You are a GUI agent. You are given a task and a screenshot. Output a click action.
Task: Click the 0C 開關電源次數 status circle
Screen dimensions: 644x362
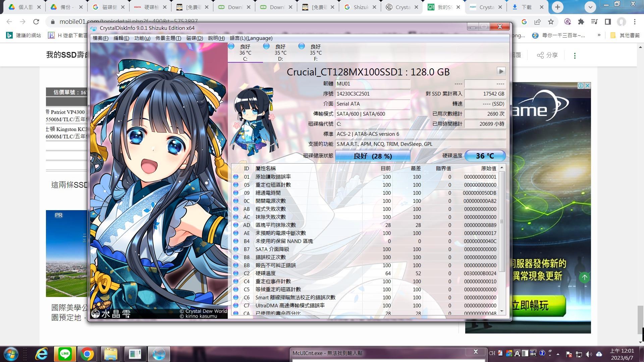pos(236,201)
